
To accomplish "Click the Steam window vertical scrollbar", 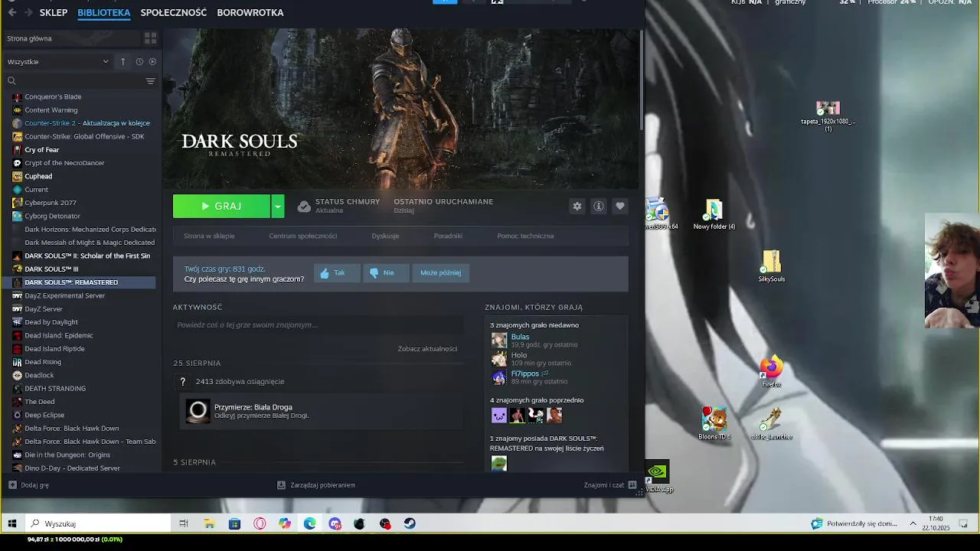I will [x=642, y=80].
